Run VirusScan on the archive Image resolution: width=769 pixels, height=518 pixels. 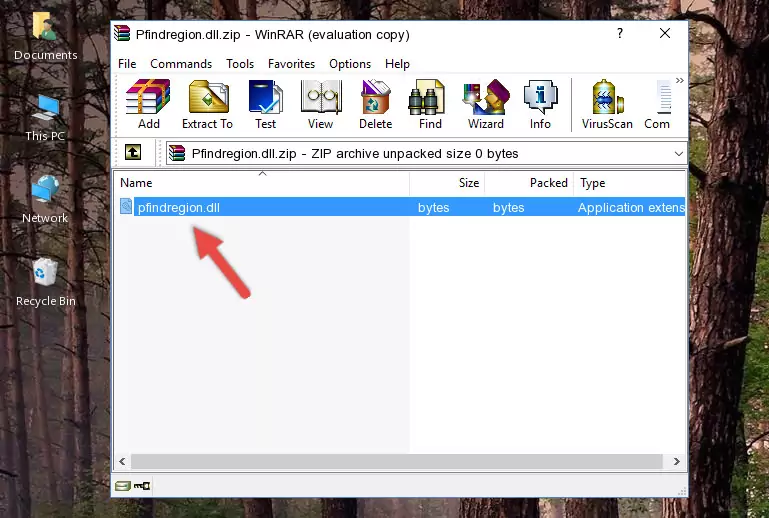[x=607, y=104]
